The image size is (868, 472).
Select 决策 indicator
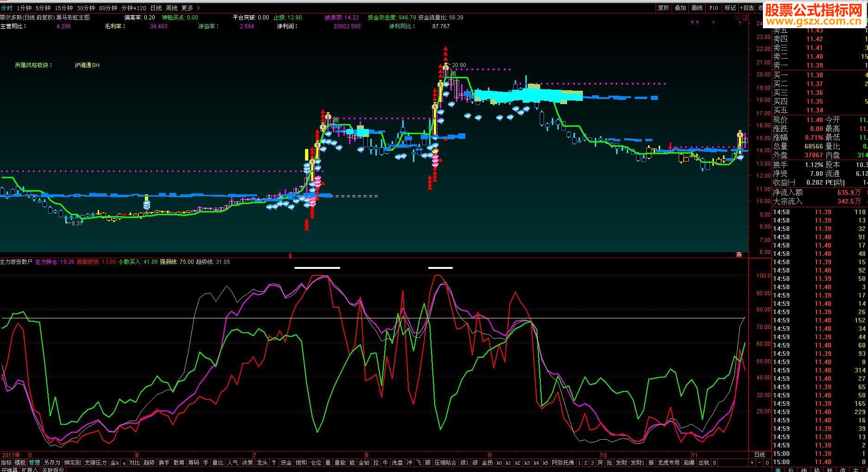tap(247, 463)
